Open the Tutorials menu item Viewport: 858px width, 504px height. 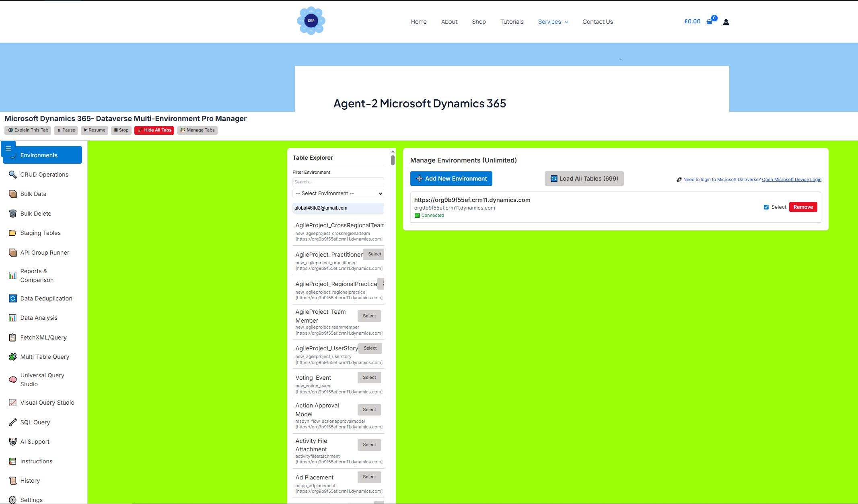(x=512, y=22)
